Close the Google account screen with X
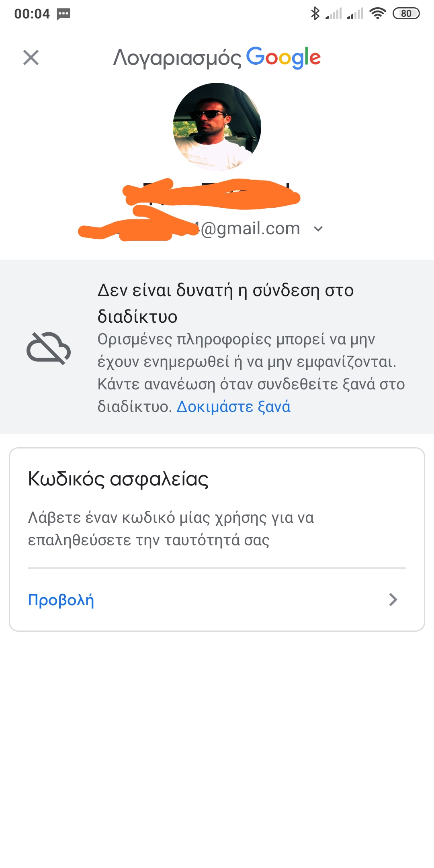Viewport: 434px width, 868px height. point(31,57)
